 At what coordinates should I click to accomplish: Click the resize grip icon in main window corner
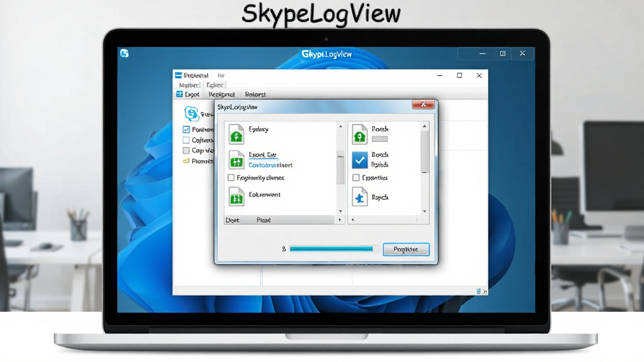pyautogui.click(x=485, y=292)
